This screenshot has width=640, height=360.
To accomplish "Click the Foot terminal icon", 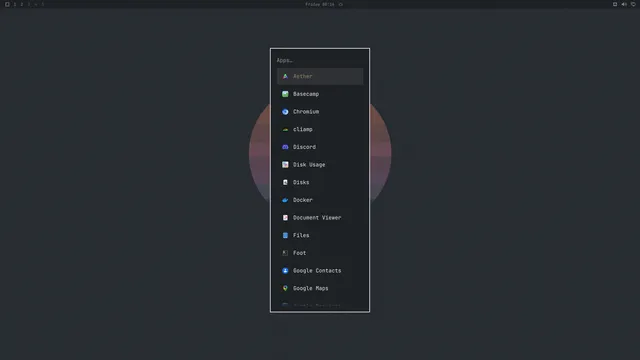I will [x=285, y=253].
